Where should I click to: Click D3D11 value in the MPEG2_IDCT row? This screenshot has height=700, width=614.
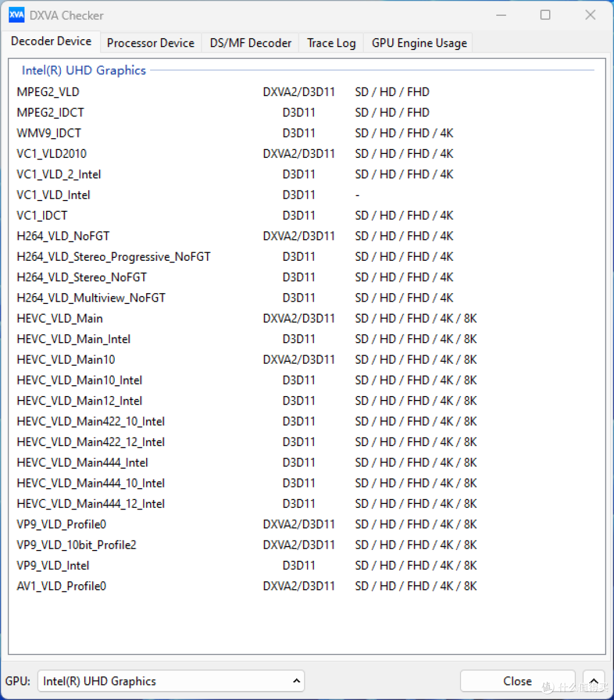(299, 113)
